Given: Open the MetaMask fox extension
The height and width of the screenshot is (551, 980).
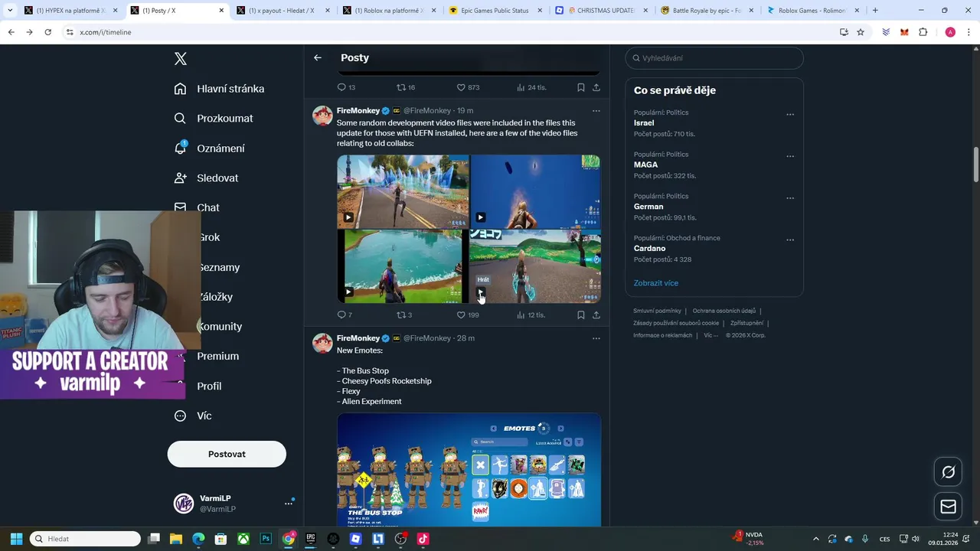Looking at the screenshot, I should click(x=904, y=32).
